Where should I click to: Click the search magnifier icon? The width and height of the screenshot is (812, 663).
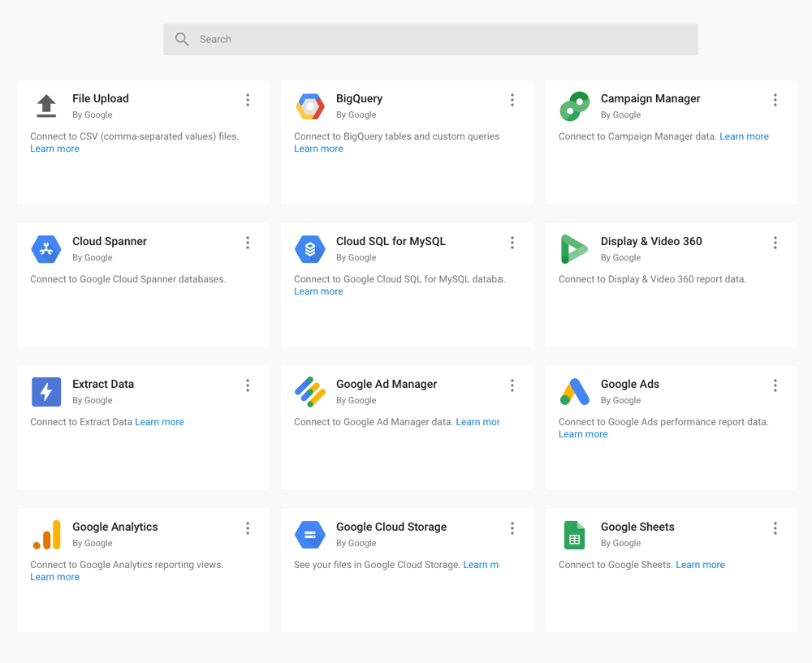click(182, 38)
